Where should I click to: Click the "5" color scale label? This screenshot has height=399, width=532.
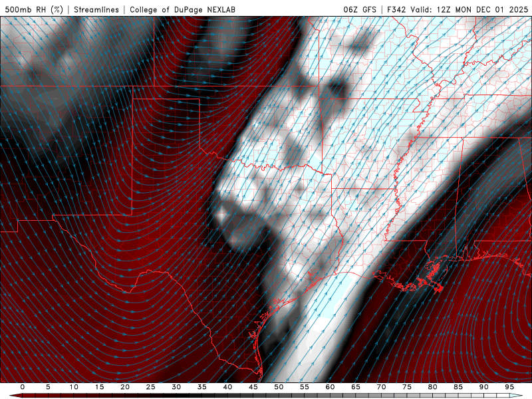click(48, 387)
